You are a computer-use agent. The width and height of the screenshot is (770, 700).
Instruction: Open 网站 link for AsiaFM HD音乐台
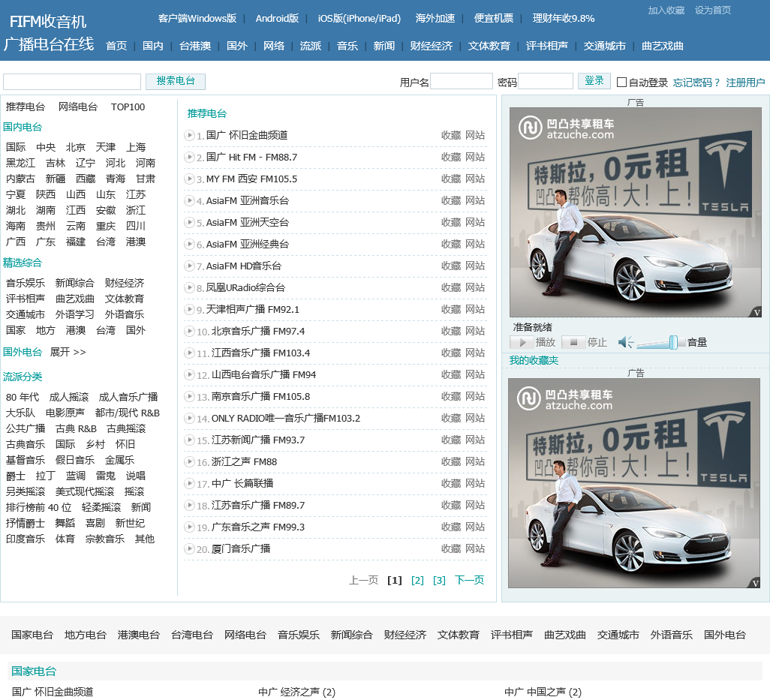pos(475,266)
